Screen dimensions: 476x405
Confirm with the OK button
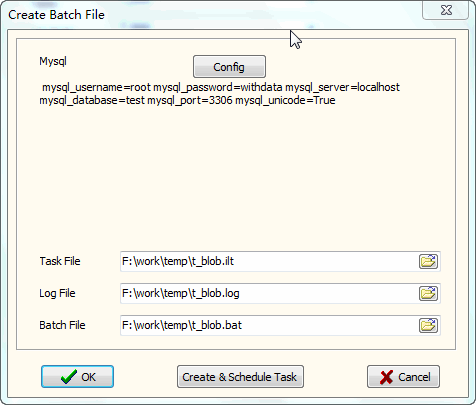77,377
